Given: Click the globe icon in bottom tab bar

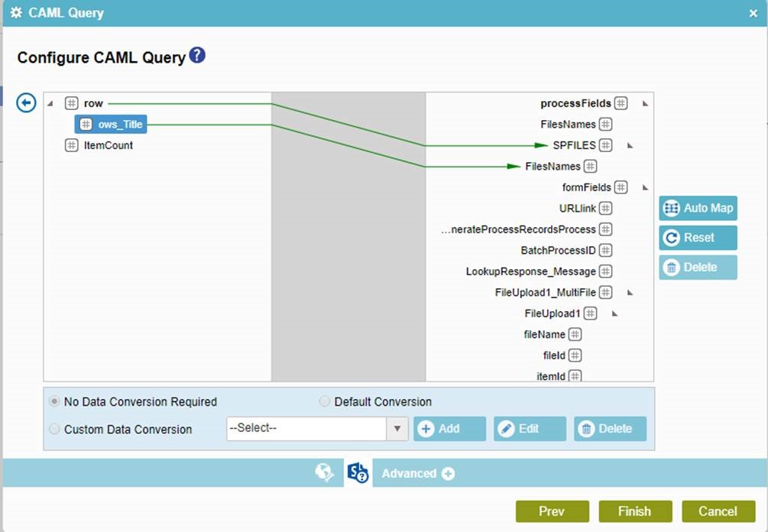Looking at the screenshot, I should click(324, 473).
